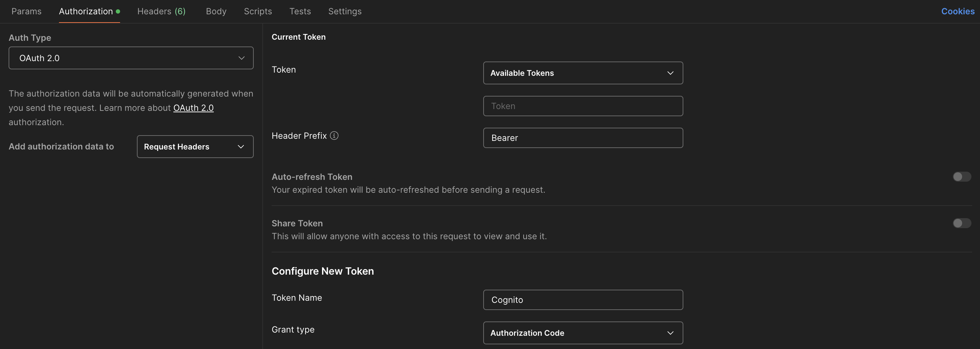
Task: Click the Cookies link
Action: click(x=957, y=11)
